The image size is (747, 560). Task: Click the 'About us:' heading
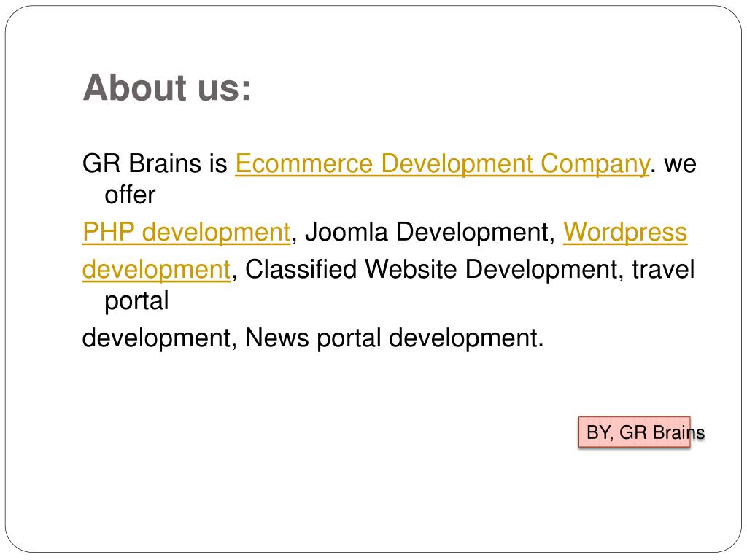(167, 87)
